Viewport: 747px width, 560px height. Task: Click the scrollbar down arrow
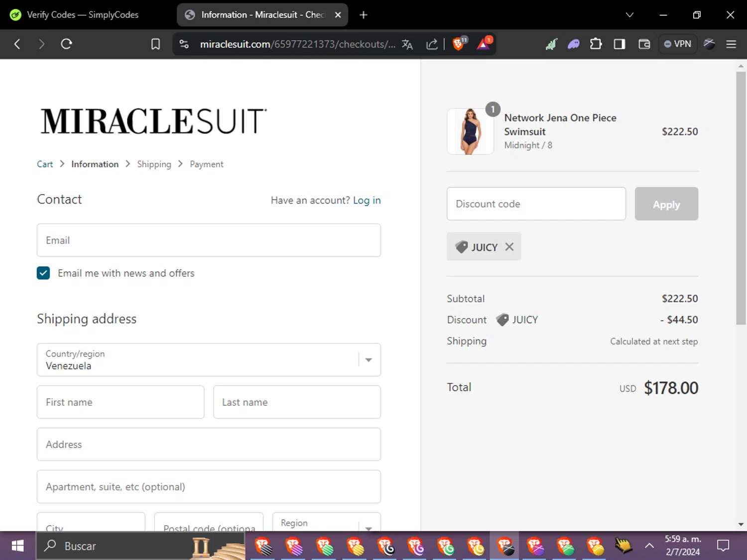tap(741, 524)
